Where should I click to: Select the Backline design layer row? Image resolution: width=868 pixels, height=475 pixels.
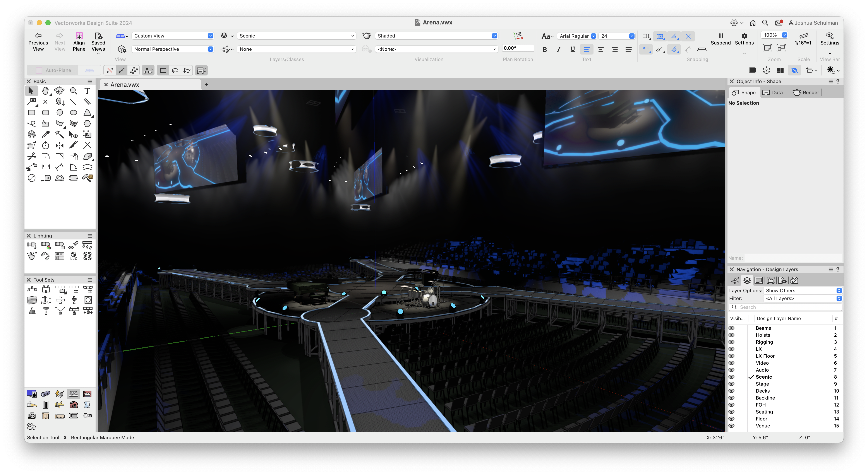click(786, 398)
